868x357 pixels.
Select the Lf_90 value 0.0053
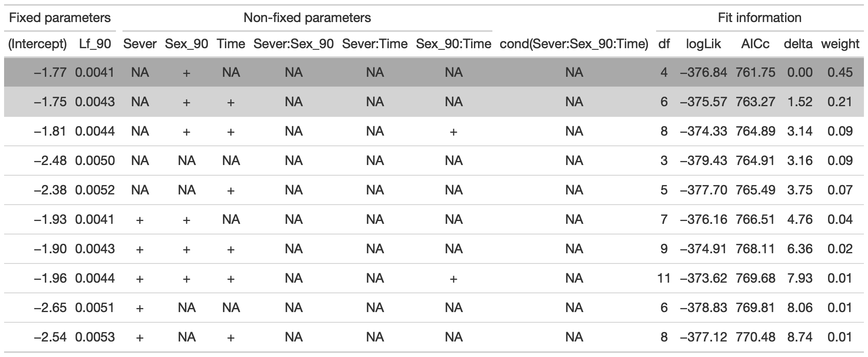95,337
